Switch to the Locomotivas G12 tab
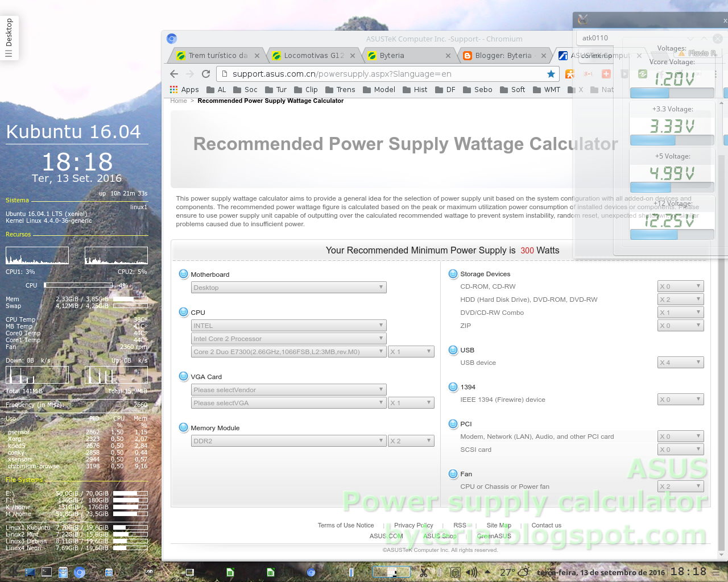 point(313,56)
